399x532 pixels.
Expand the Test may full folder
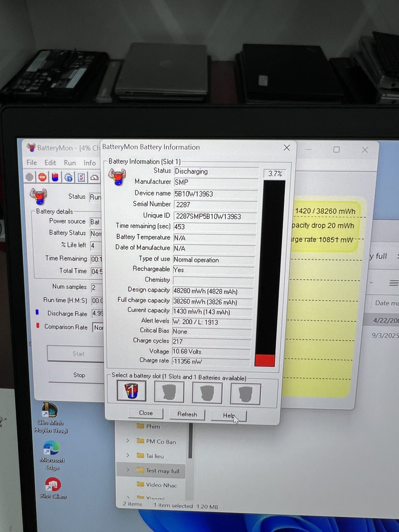(128, 469)
